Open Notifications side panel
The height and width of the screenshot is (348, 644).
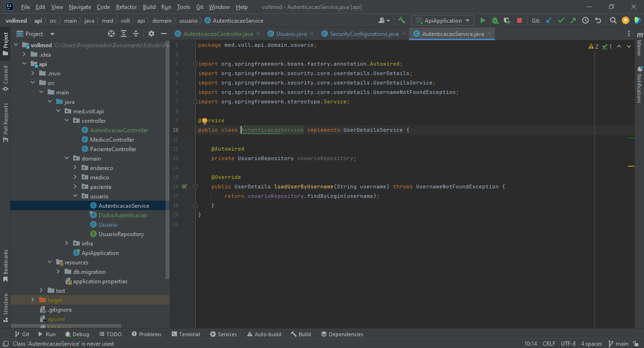639,85
